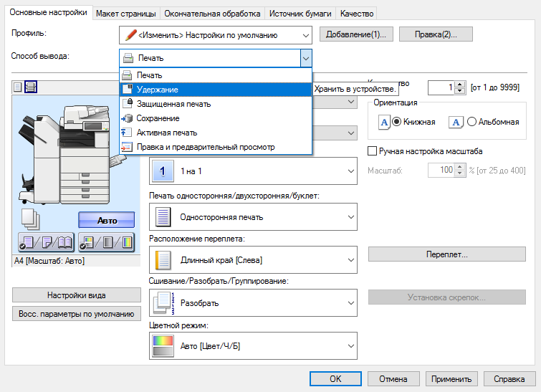The height and width of the screenshot is (392, 541).
Task: Collapse the Способ вывода dropdown arrow
Action: [306, 58]
